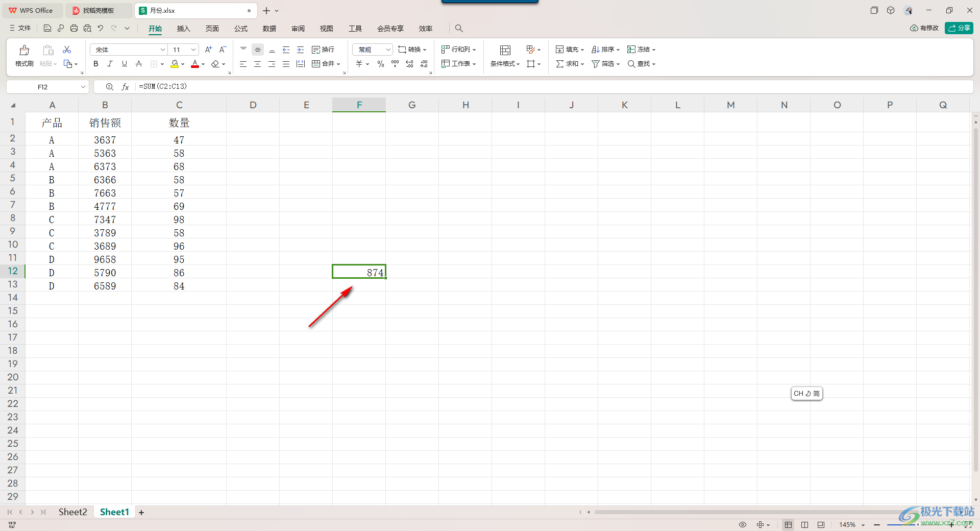Click the Format Painter (格式刷) icon
This screenshot has width=980, height=531.
point(24,50)
